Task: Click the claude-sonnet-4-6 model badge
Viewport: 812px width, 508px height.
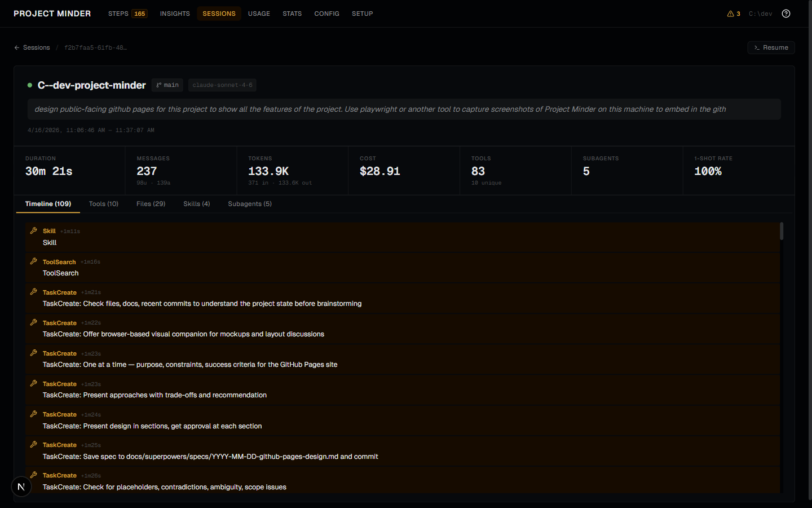Action: click(x=222, y=85)
